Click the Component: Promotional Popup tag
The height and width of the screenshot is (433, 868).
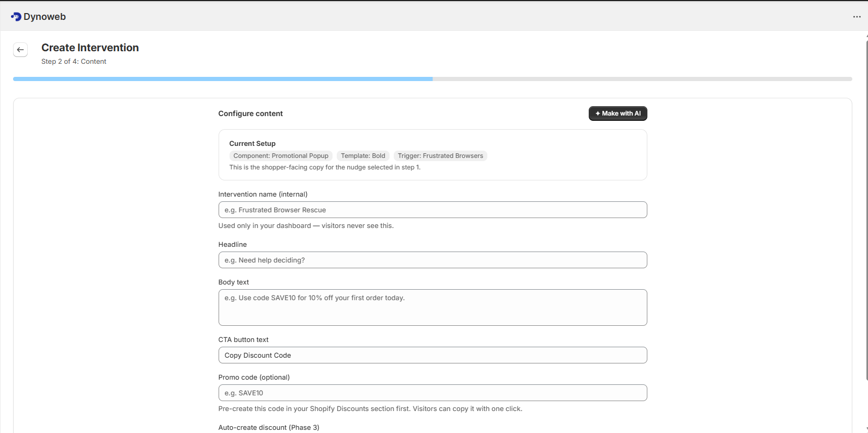pos(281,156)
